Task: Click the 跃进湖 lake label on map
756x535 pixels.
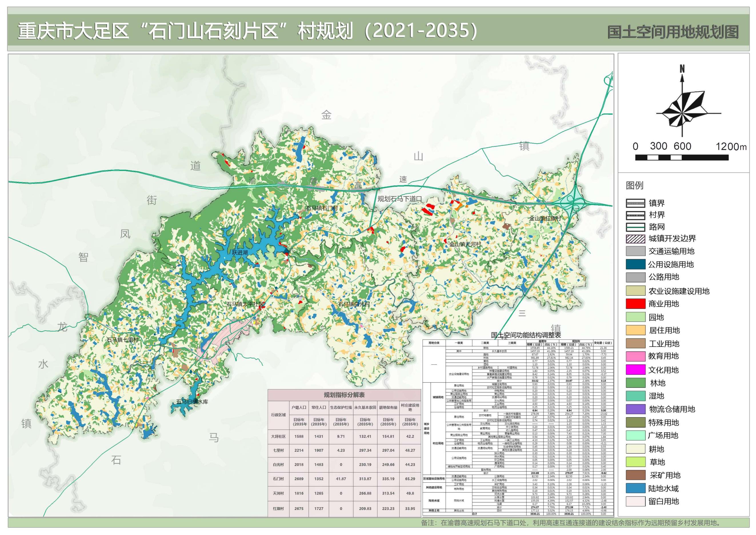Action: (240, 252)
